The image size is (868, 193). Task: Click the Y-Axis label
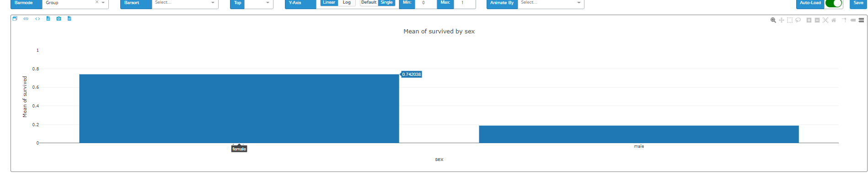[x=300, y=3]
